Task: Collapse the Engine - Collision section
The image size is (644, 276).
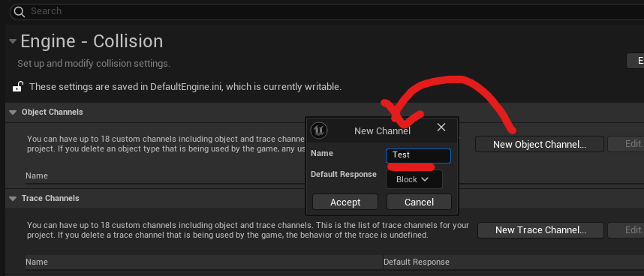Action: (13, 41)
